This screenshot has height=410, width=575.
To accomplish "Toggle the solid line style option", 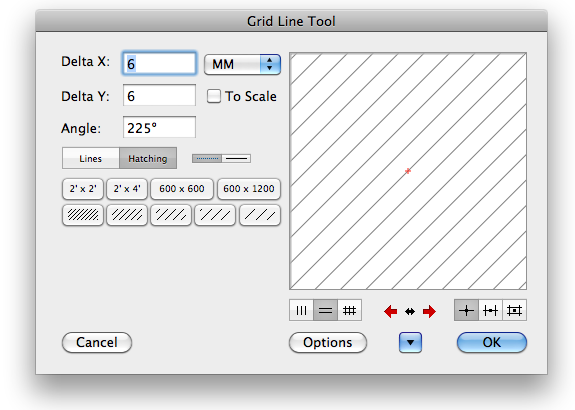I will click(236, 158).
